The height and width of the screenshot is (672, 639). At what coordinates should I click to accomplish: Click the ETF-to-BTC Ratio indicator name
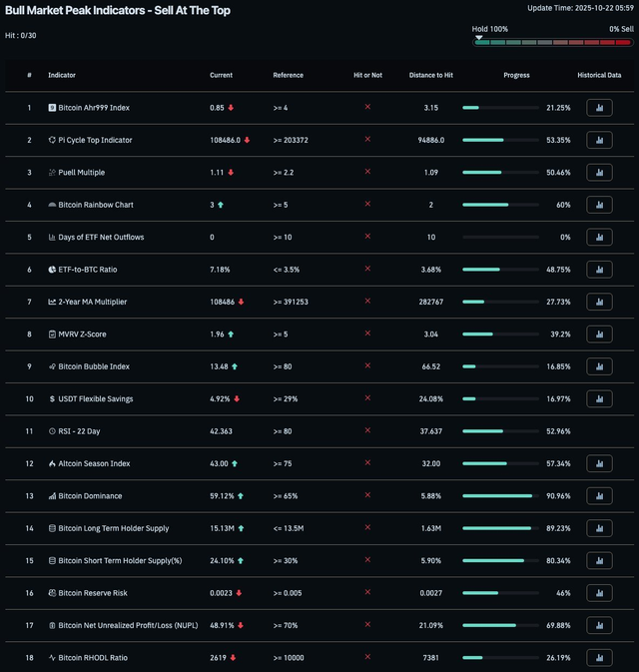coord(88,270)
